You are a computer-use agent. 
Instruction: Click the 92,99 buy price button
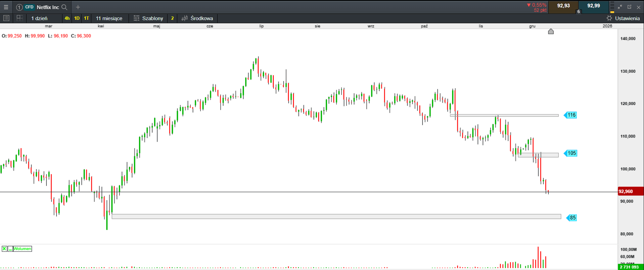point(593,6)
